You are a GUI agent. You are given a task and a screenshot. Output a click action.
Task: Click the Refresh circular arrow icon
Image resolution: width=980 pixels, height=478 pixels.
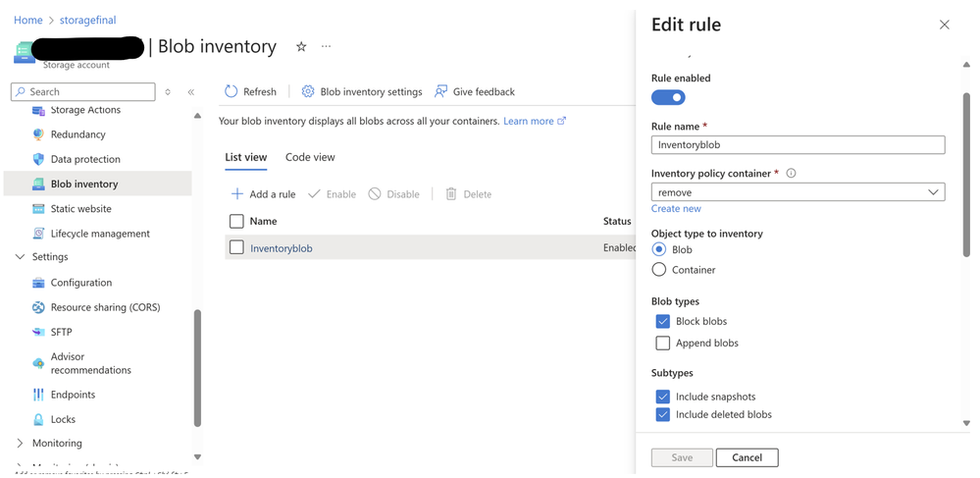click(x=232, y=92)
